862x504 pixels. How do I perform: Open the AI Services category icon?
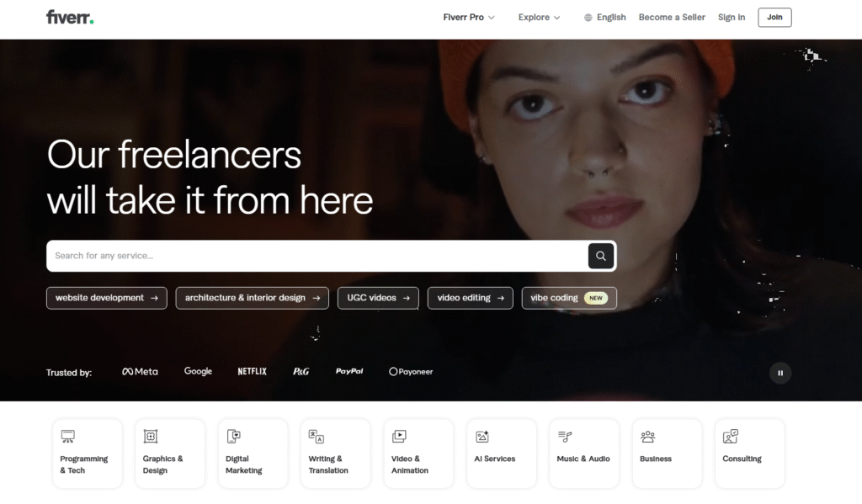(x=482, y=437)
